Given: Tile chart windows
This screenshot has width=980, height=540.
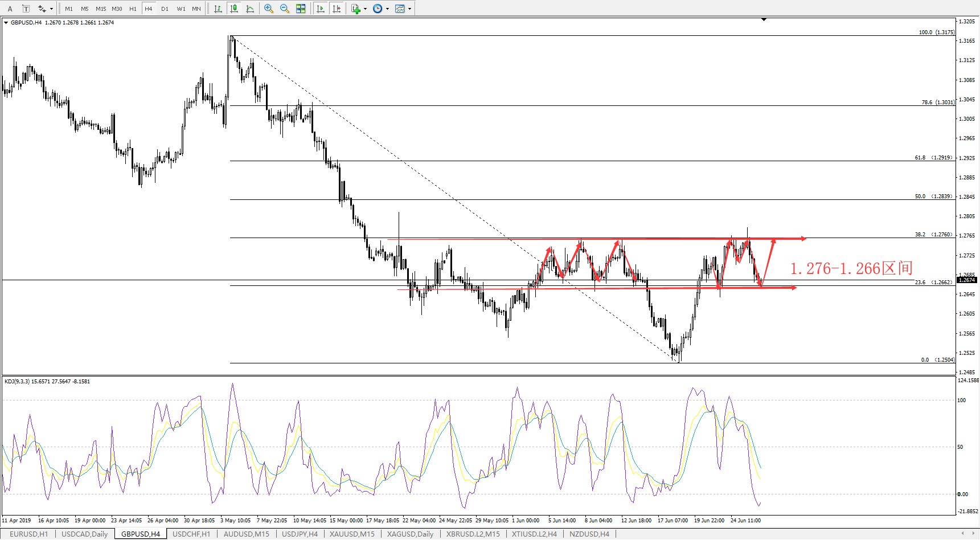Looking at the screenshot, I should [x=301, y=9].
